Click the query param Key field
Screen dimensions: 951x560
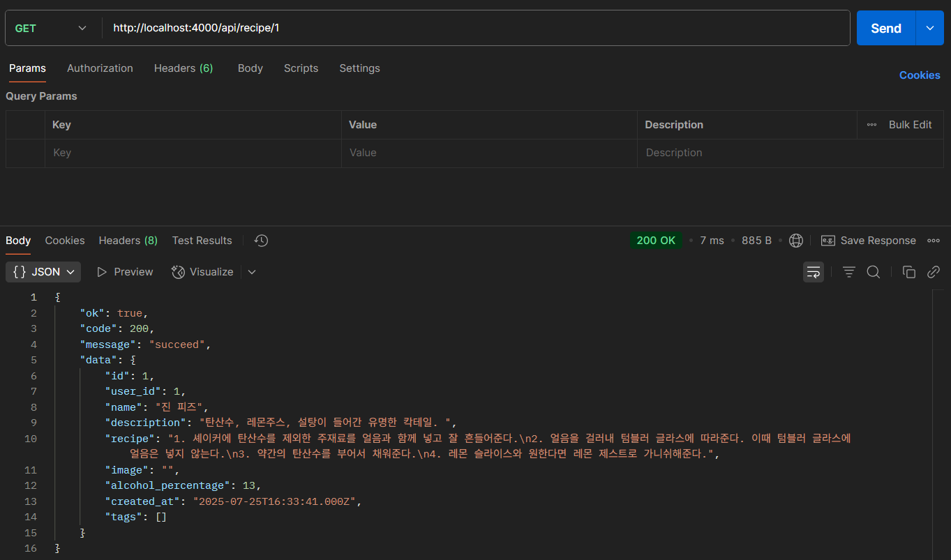click(x=193, y=153)
